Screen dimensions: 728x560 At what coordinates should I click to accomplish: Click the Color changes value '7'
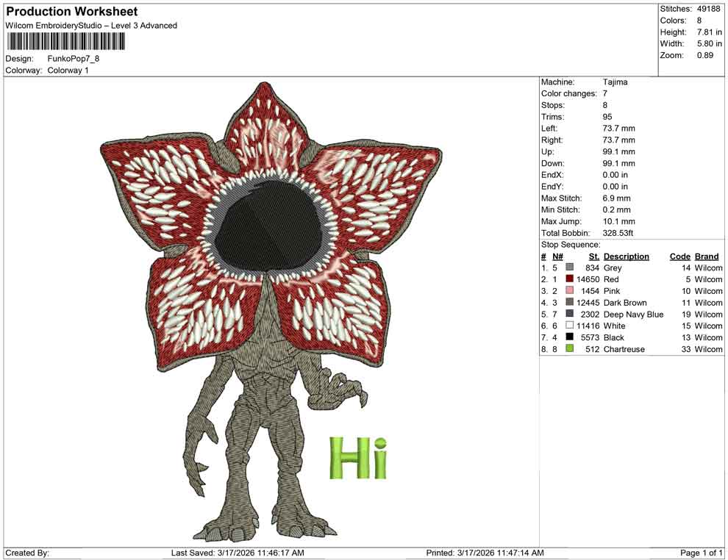pyautogui.click(x=605, y=94)
